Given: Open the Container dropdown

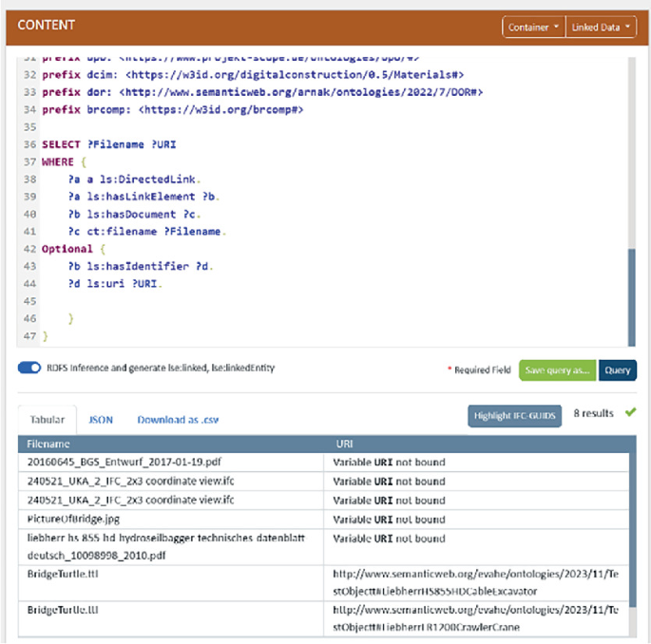Looking at the screenshot, I should [532, 28].
